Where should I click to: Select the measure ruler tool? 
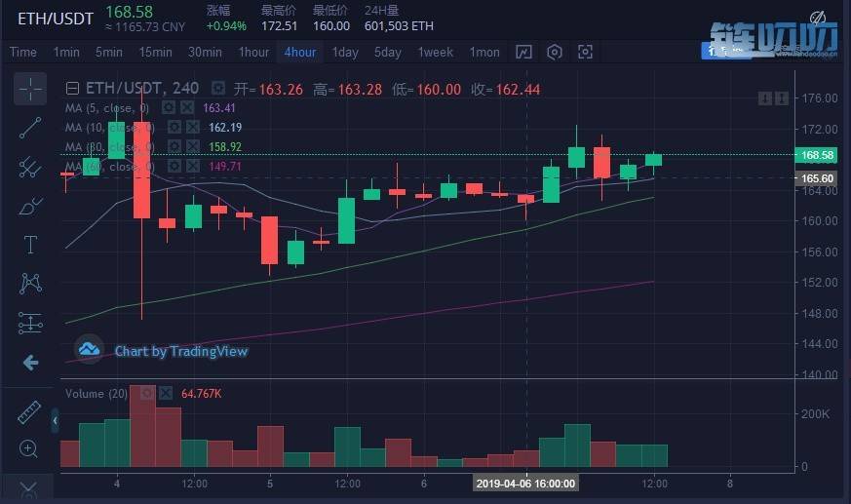(x=30, y=411)
